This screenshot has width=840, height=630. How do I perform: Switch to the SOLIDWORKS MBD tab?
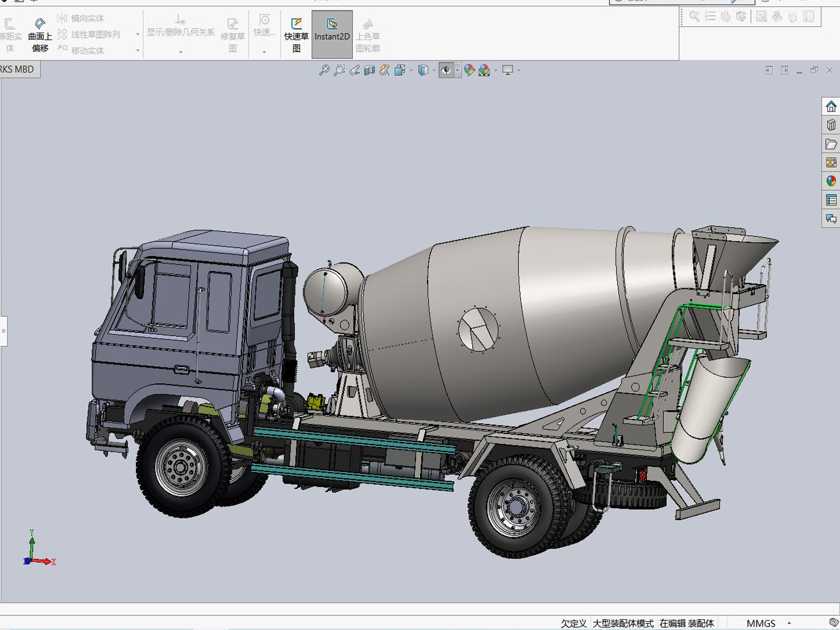click(x=17, y=69)
